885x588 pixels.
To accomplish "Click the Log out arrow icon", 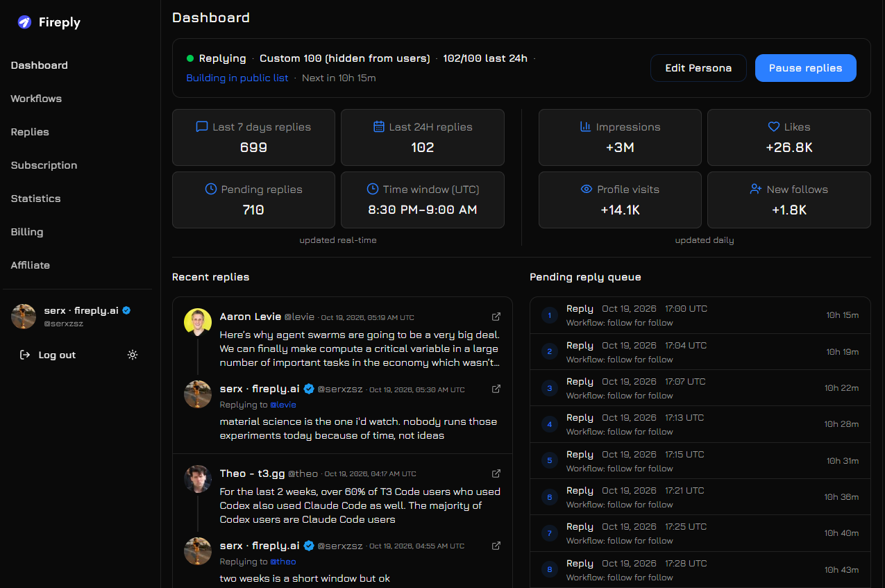I will 25,355.
